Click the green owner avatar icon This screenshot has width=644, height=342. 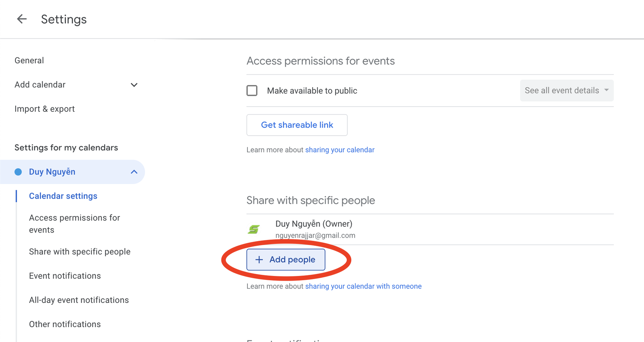click(x=254, y=229)
